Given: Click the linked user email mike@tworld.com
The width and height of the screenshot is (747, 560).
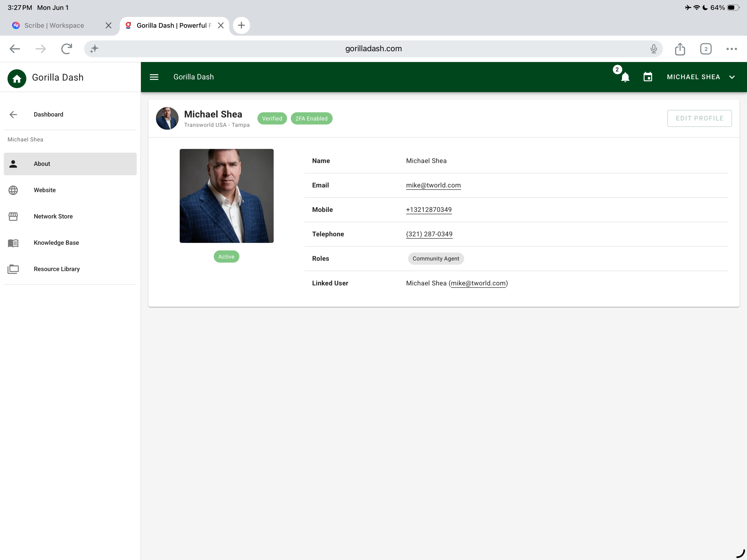Looking at the screenshot, I should tap(478, 283).
